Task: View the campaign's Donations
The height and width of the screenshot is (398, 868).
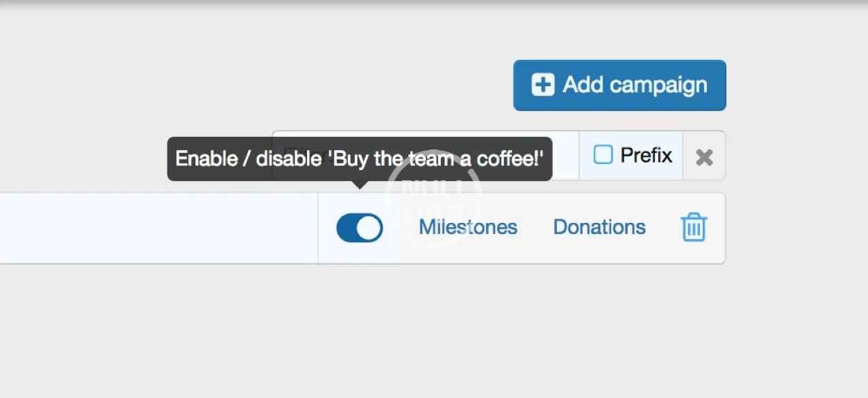Action: pyautogui.click(x=599, y=227)
